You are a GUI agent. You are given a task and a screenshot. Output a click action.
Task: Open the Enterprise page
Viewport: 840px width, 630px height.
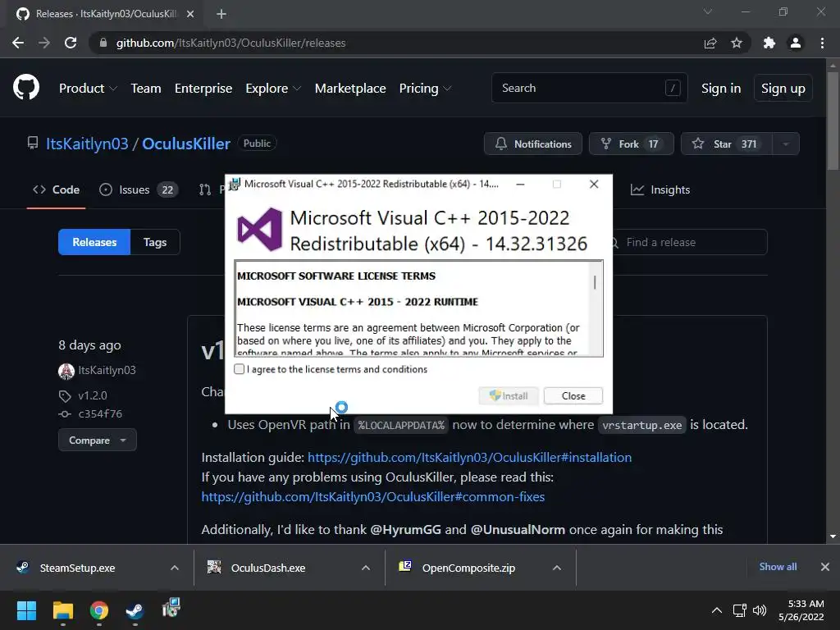tap(203, 89)
